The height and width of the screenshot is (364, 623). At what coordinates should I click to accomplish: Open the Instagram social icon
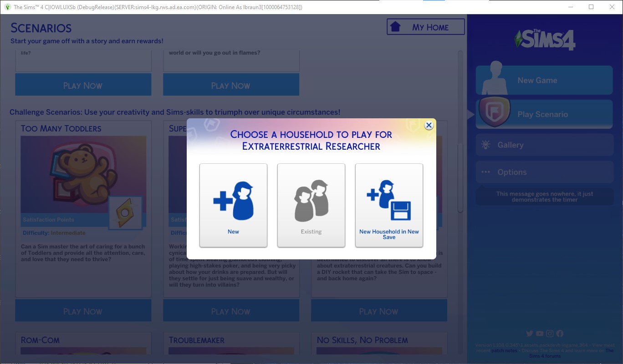(550, 334)
